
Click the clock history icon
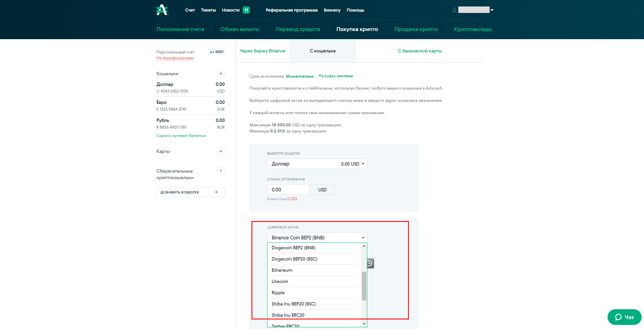click(370, 263)
